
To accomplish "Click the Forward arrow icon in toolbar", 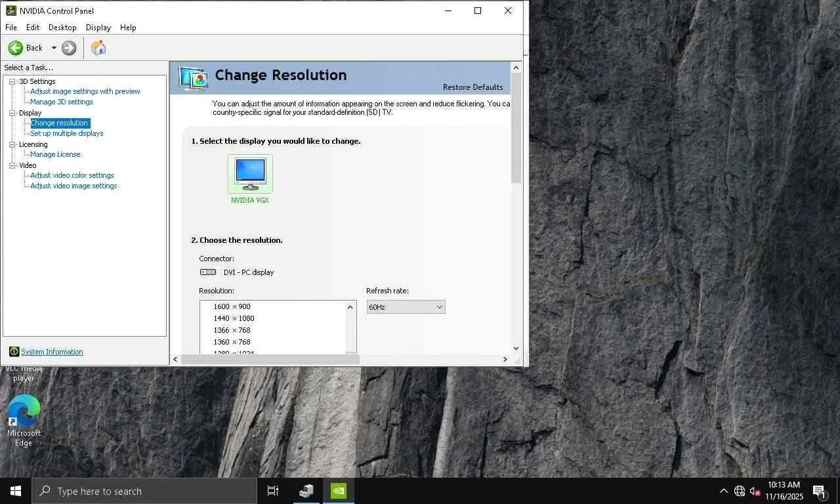I will pyautogui.click(x=69, y=48).
